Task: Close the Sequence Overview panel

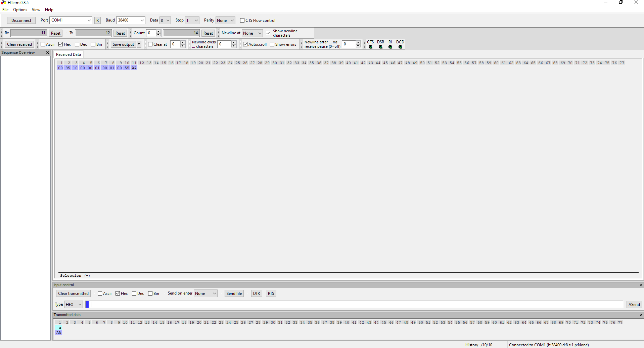Action: point(48,53)
